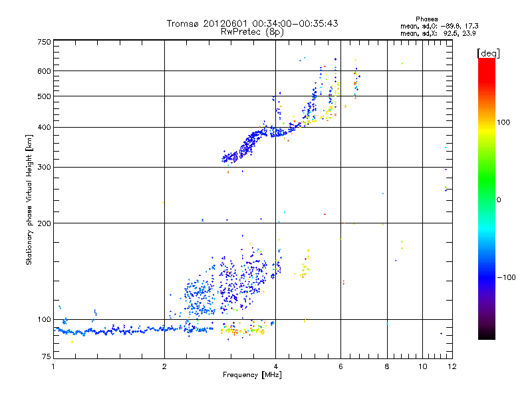The height and width of the screenshot is (399, 532).
Task: Click the 'Frequency [MHz]' axis label
Action: [252, 375]
